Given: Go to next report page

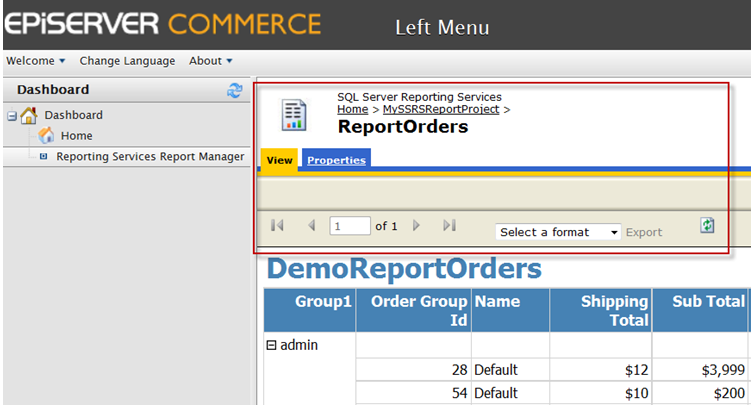Looking at the screenshot, I should (417, 226).
